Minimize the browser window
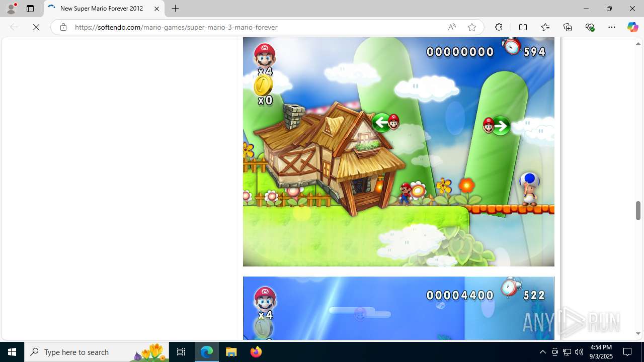Image resolution: width=644 pixels, height=362 pixels. 586,9
